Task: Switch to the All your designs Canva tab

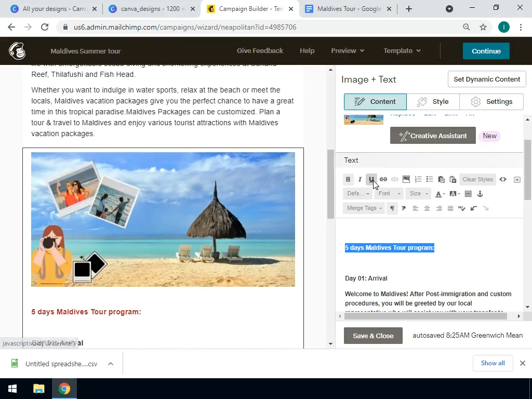Action: (54, 9)
